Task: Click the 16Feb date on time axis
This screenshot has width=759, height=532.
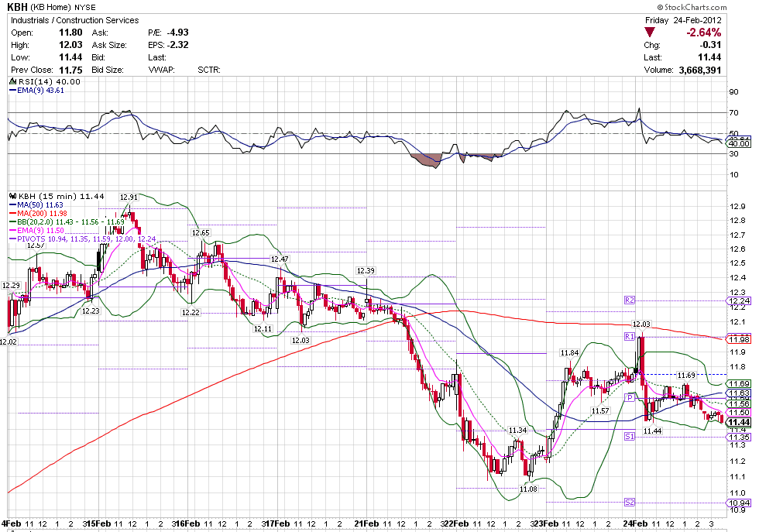Action: pos(189,523)
